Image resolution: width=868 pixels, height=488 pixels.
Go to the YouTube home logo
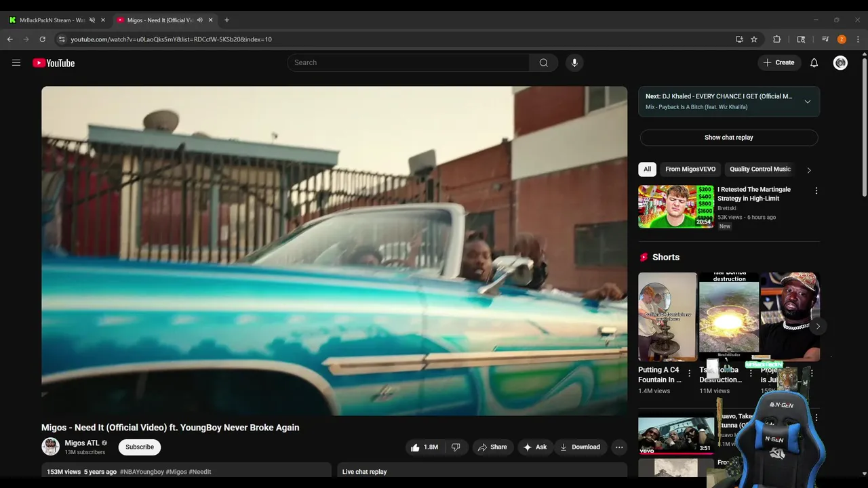point(54,63)
